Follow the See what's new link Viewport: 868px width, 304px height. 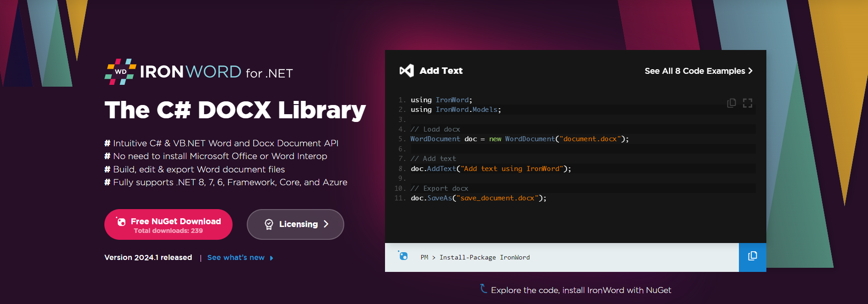click(236, 258)
